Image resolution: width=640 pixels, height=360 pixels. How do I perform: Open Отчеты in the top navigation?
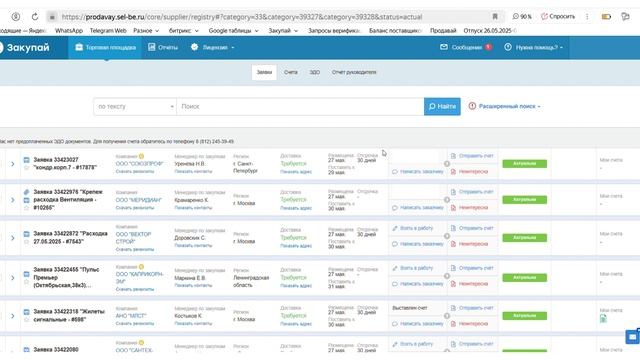click(163, 47)
